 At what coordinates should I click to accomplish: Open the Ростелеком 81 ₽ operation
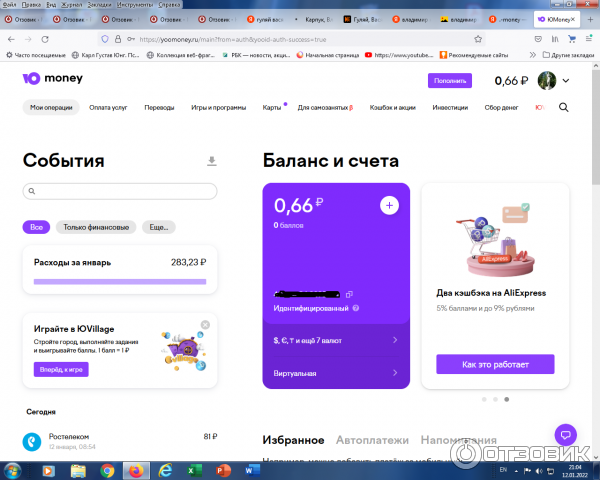point(120,441)
